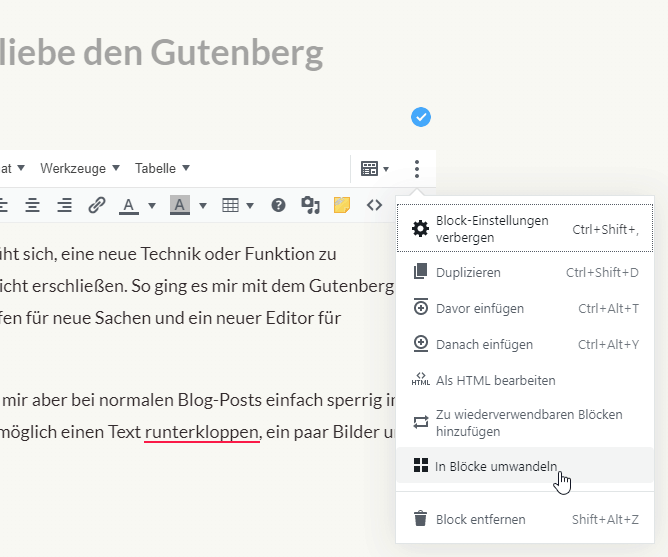Open the Tabelle dropdown menu
Viewport: 668px width, 557px height.
(x=162, y=168)
